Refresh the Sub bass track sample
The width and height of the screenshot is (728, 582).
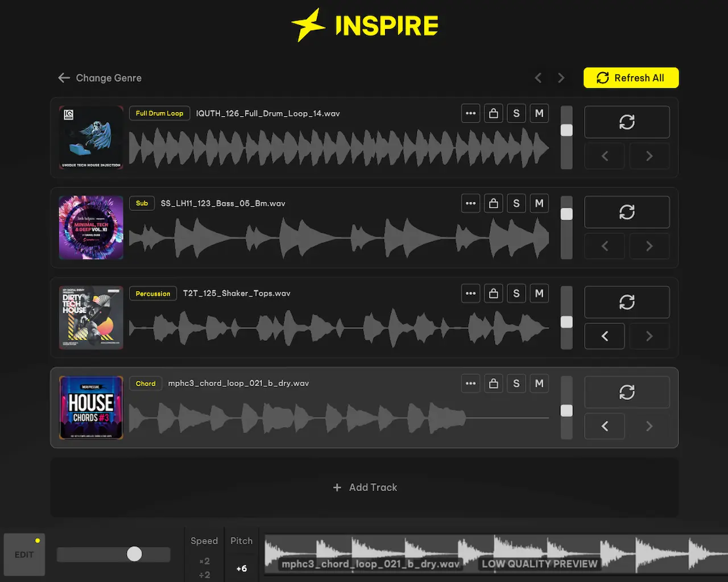click(x=627, y=212)
